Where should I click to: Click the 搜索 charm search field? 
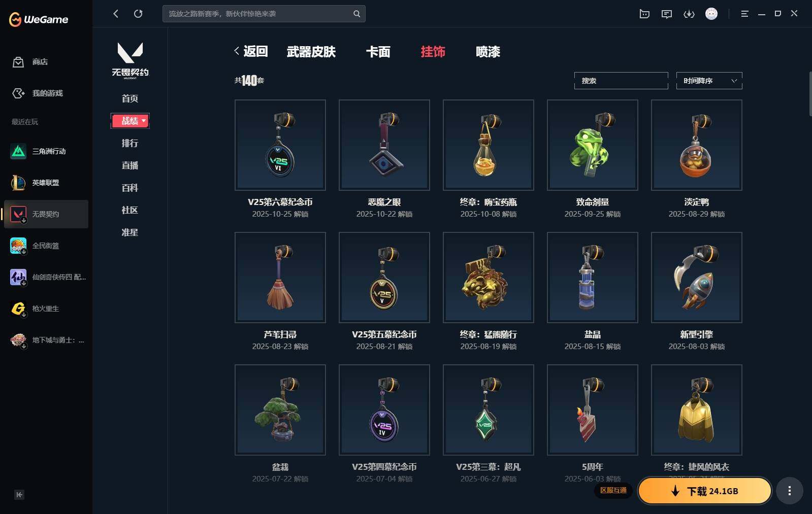tap(621, 81)
